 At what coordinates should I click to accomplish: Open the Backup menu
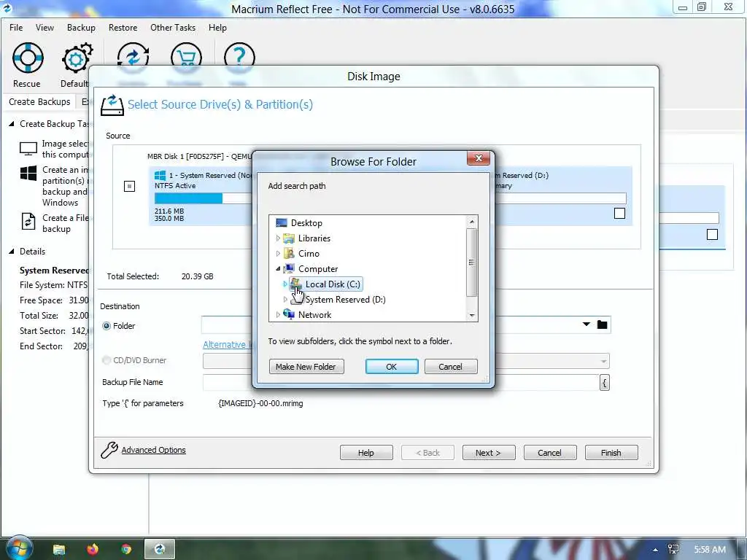81,28
